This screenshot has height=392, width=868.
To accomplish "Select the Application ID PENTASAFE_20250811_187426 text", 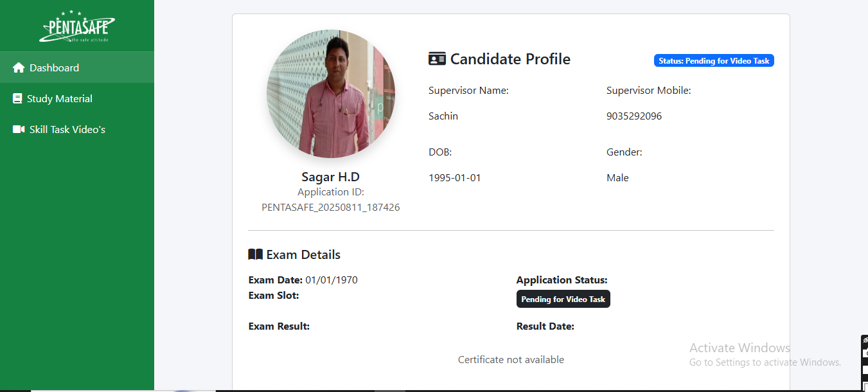I will (331, 207).
